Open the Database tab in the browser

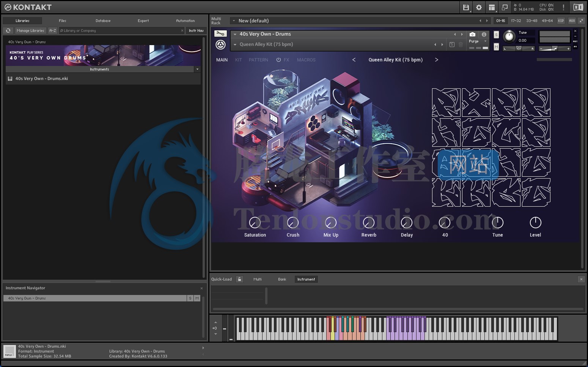[x=102, y=20]
